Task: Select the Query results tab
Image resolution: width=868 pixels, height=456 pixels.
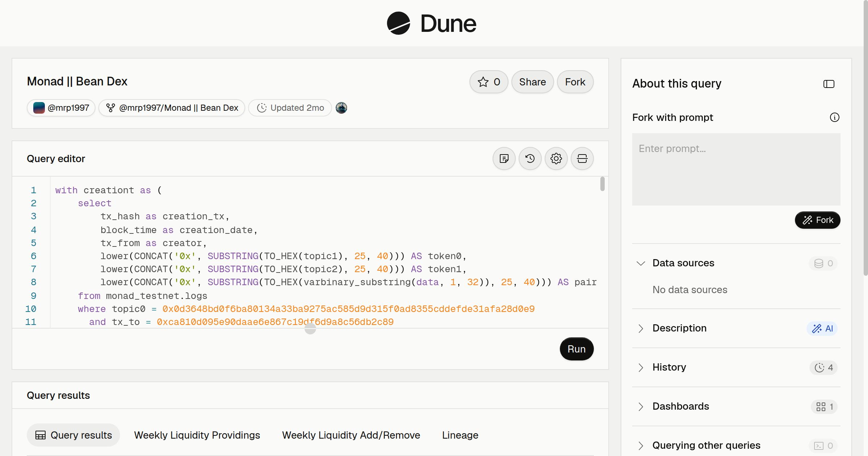Action: pos(73,435)
